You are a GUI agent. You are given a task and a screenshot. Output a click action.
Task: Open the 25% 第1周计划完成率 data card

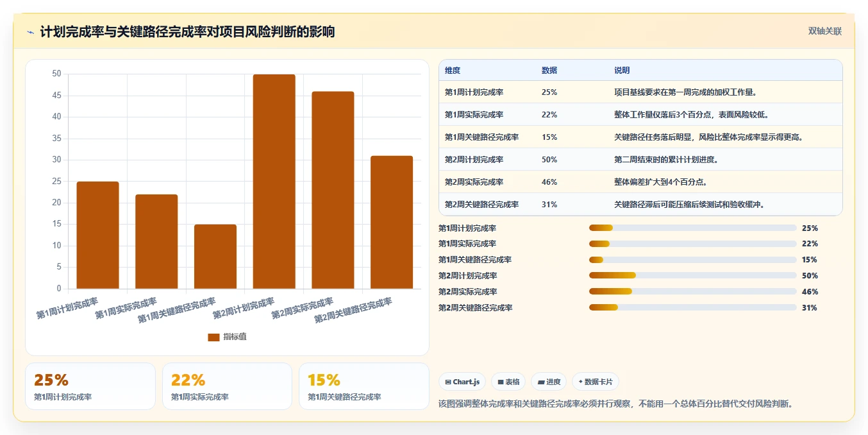[x=90, y=386]
